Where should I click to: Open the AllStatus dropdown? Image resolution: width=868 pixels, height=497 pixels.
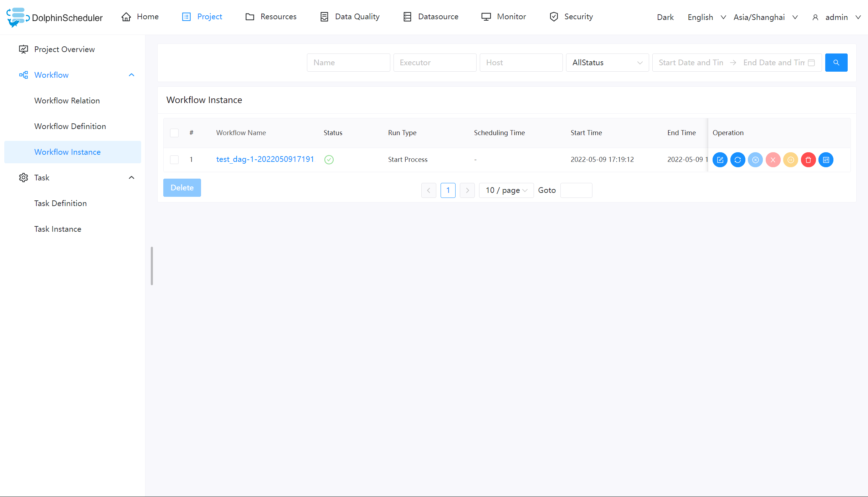click(607, 63)
